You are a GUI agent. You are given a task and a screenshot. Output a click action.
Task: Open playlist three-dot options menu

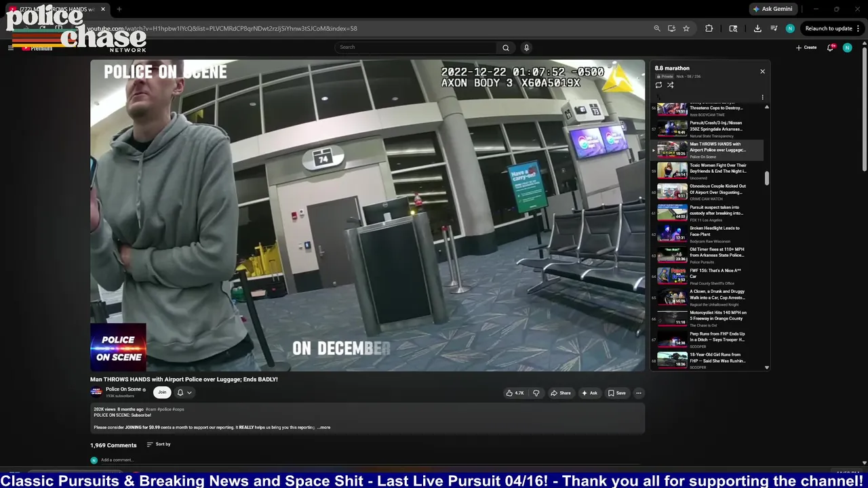762,98
